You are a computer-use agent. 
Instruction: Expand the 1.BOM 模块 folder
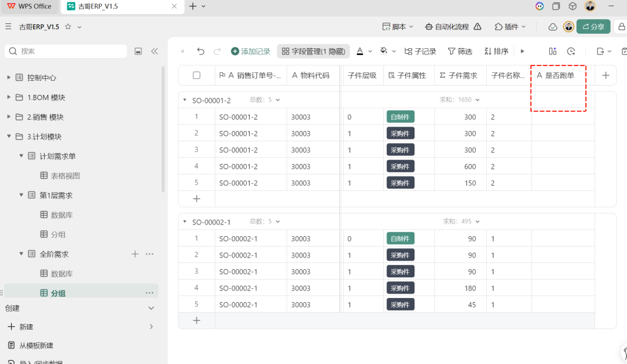(9, 97)
